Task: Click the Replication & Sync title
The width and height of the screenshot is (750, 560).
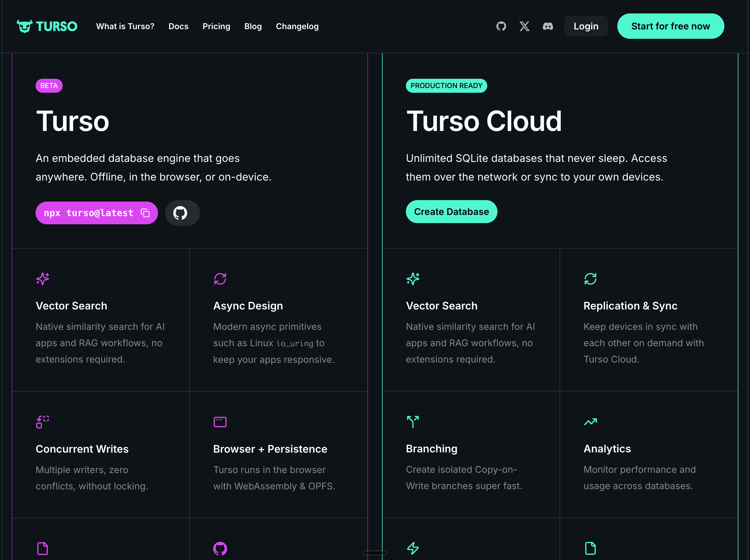Action: [630, 306]
